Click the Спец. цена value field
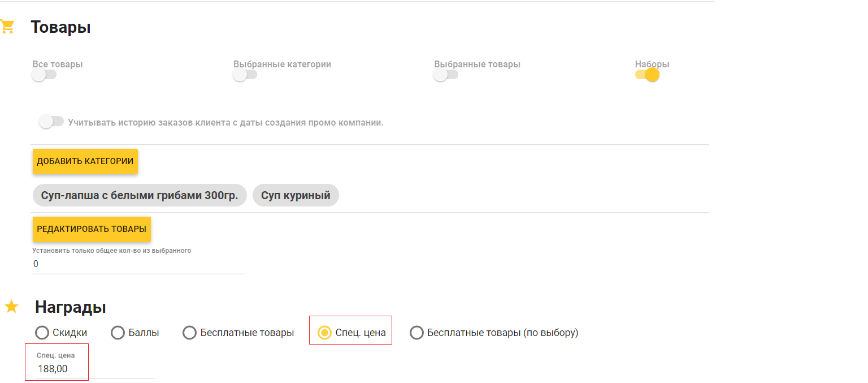The width and height of the screenshot is (868, 383). pos(93,369)
